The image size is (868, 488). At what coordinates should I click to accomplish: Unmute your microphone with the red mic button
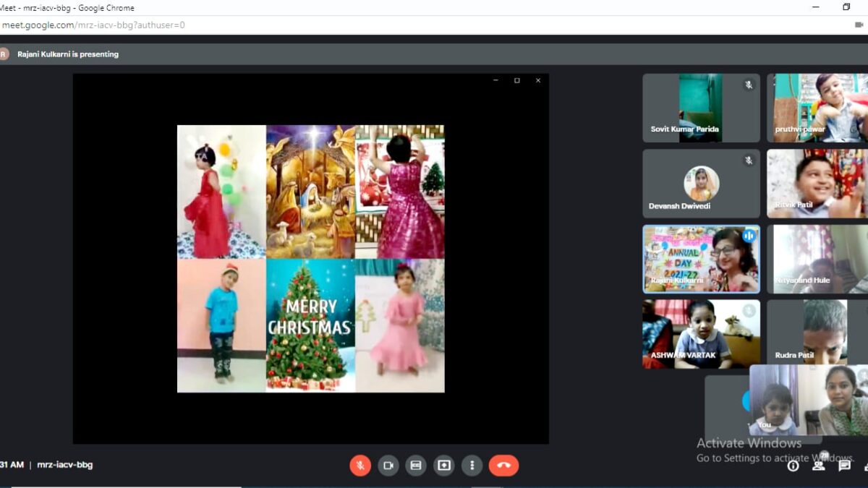pyautogui.click(x=360, y=466)
